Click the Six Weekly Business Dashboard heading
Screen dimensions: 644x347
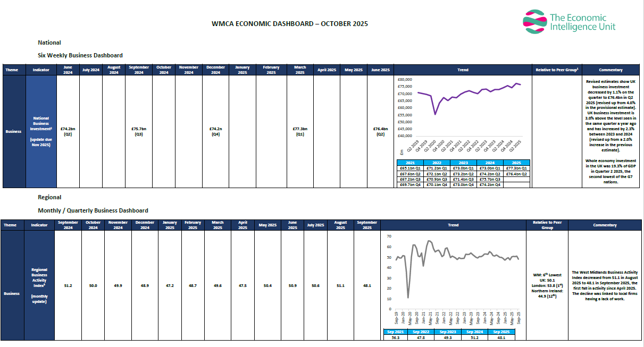tap(80, 55)
